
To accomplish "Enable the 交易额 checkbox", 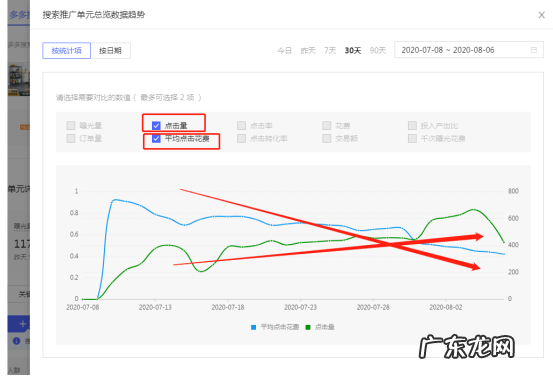I will point(327,138).
